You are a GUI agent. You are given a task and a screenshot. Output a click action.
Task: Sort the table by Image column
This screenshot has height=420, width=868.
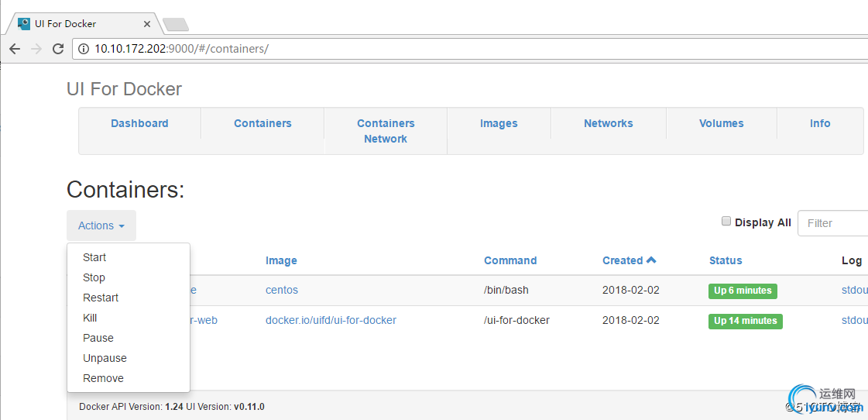point(281,260)
